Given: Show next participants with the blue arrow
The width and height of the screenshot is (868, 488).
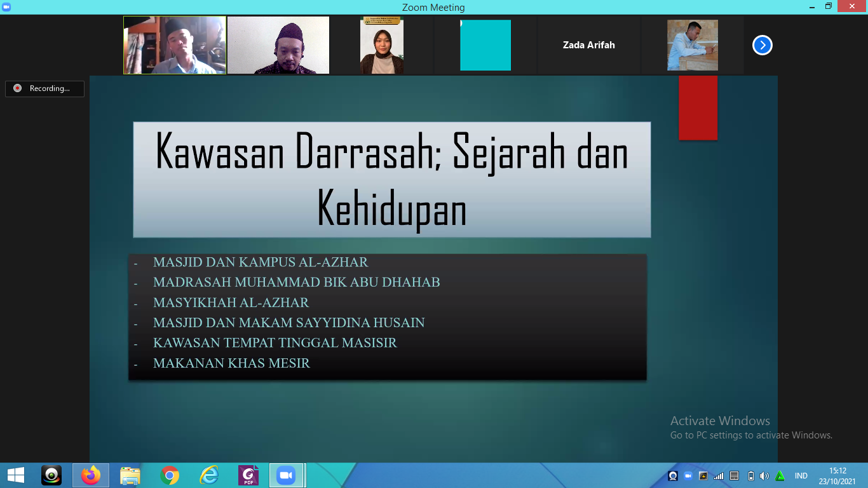Looking at the screenshot, I should tap(762, 45).
